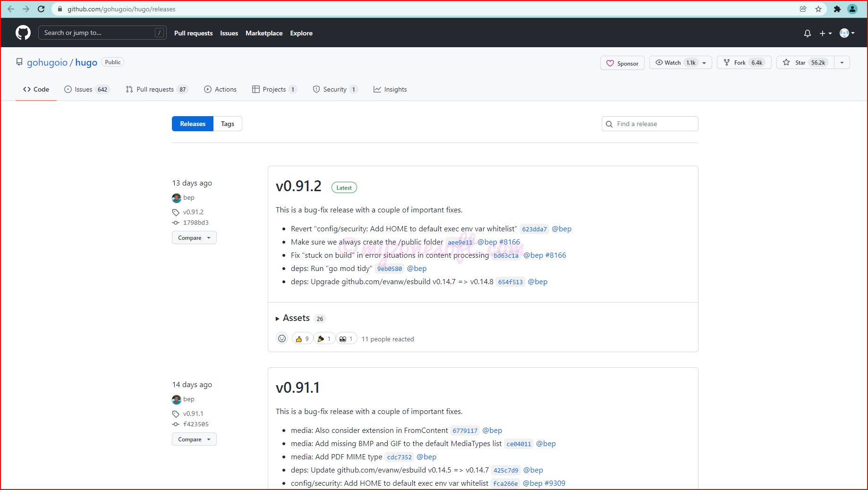Click the commit icon next to f423505

[x=176, y=424]
